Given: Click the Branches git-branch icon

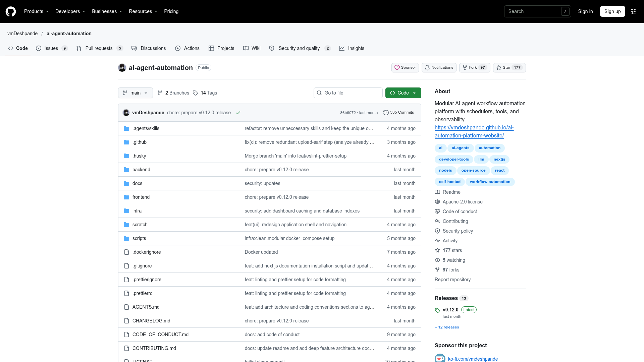Looking at the screenshot, I should 160,93.
